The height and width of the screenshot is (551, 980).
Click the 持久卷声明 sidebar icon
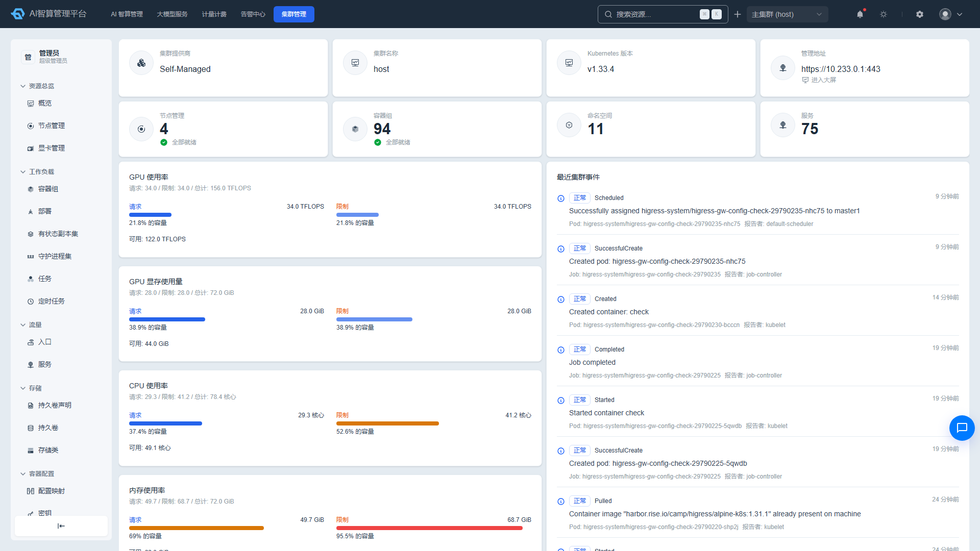[31, 406]
